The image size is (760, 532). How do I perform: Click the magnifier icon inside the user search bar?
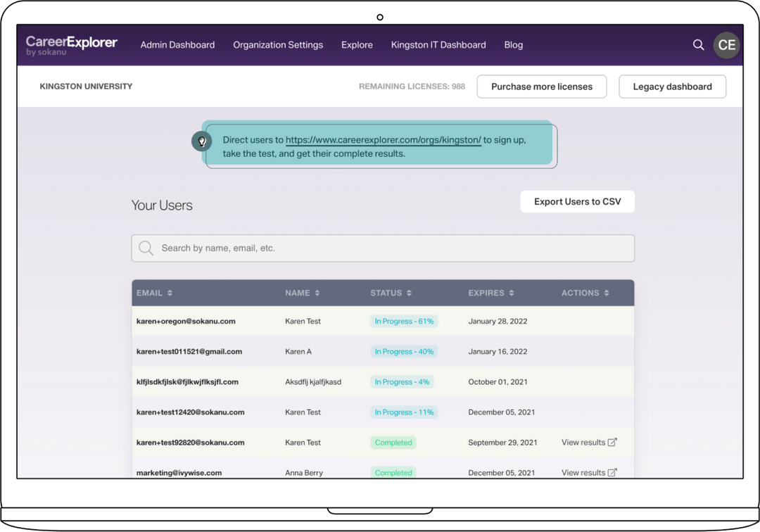(x=146, y=248)
